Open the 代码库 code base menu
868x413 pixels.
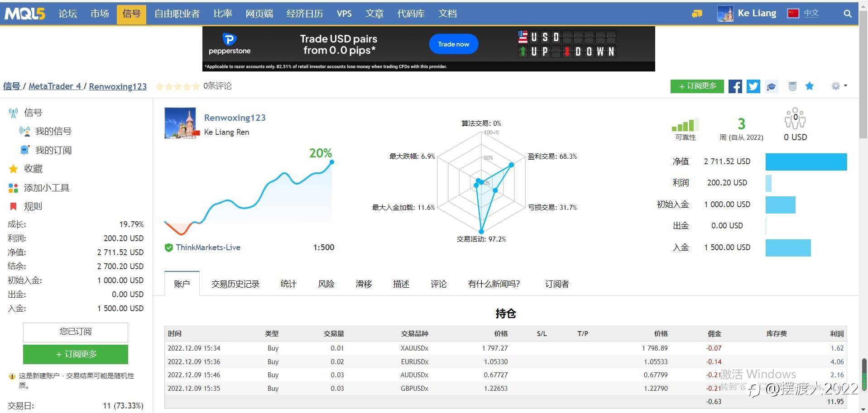click(411, 14)
